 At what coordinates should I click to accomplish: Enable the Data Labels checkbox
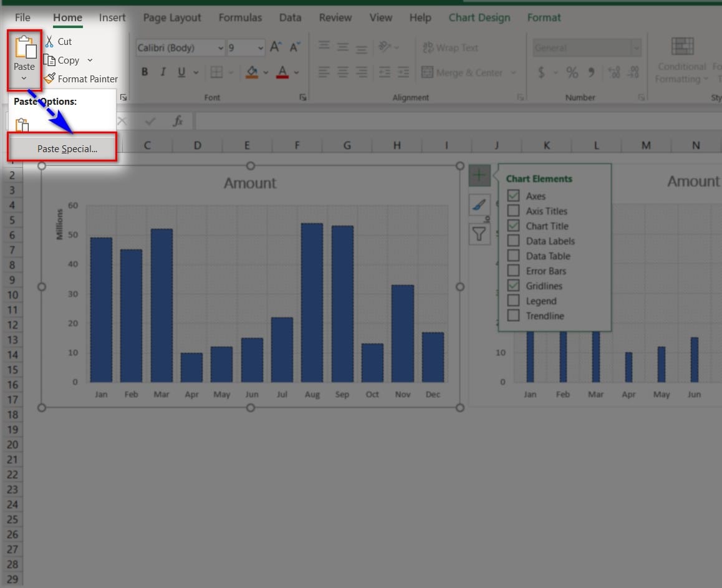[513, 241]
